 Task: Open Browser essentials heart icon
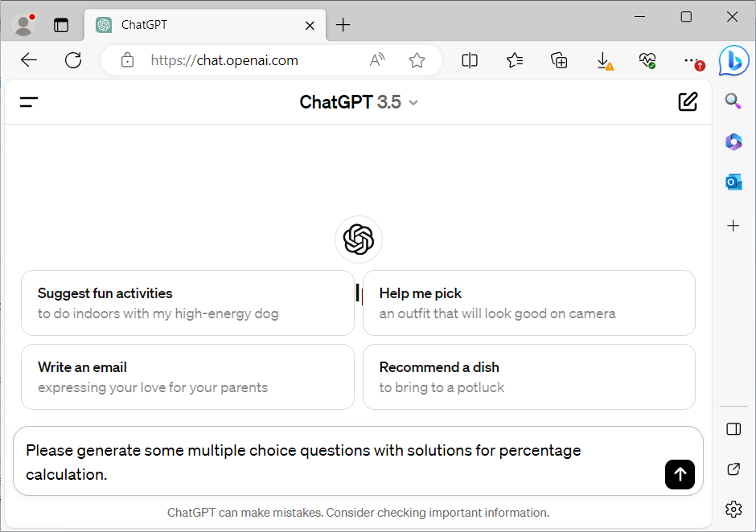click(x=647, y=60)
